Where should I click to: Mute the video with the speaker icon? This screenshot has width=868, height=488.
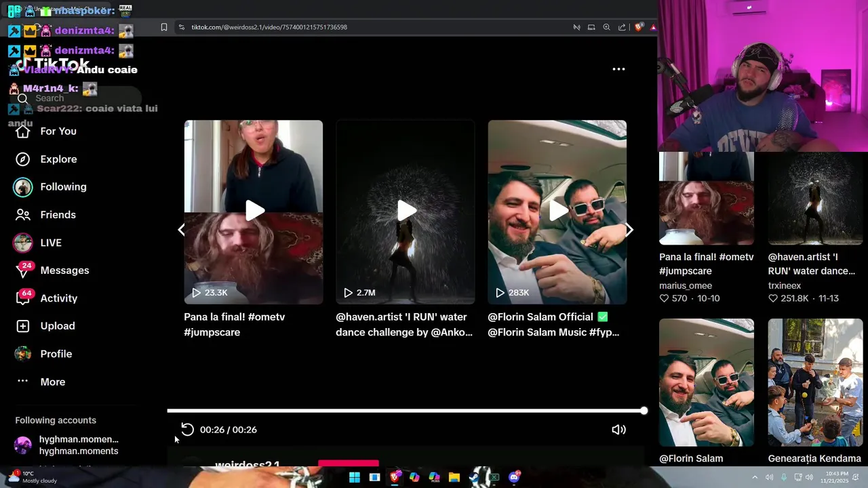click(618, 430)
